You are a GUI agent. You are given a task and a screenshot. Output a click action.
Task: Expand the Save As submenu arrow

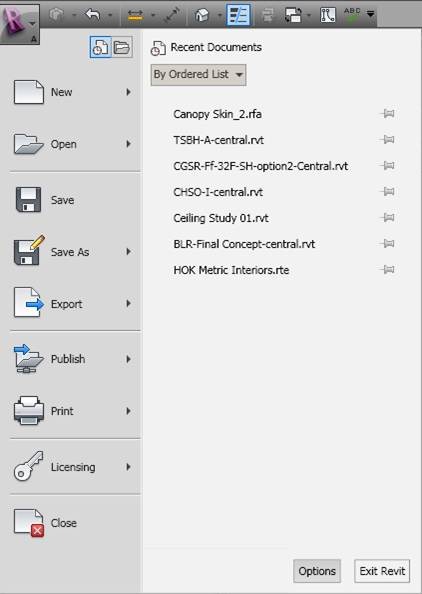(128, 252)
